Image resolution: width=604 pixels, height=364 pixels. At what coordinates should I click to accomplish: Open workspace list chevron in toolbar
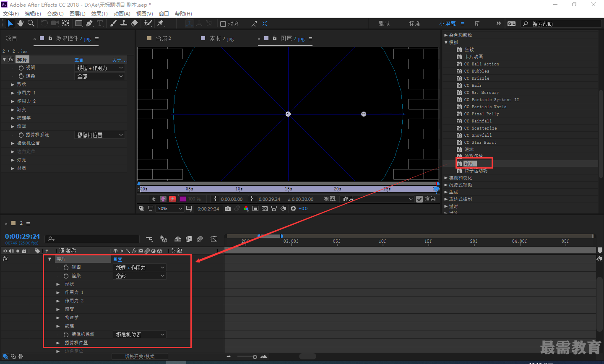click(498, 23)
